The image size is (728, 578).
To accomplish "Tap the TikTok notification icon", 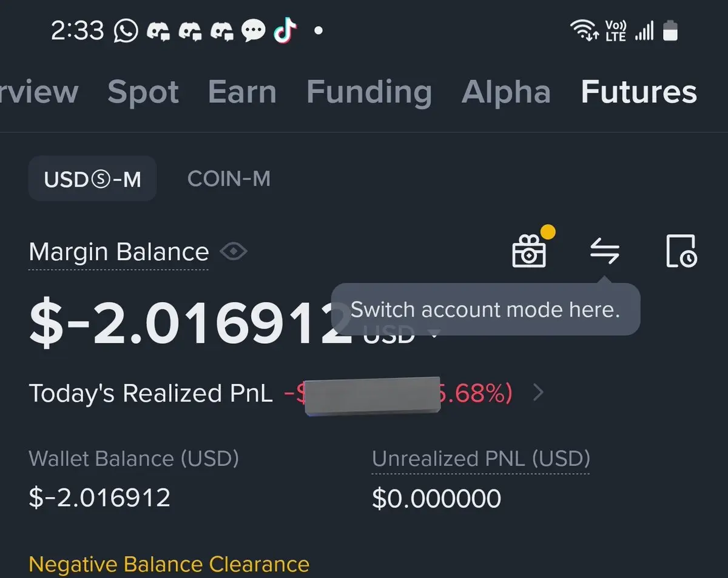I will click(285, 30).
